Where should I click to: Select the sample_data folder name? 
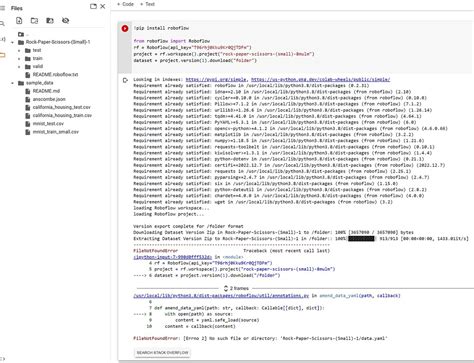pyautogui.click(x=40, y=83)
